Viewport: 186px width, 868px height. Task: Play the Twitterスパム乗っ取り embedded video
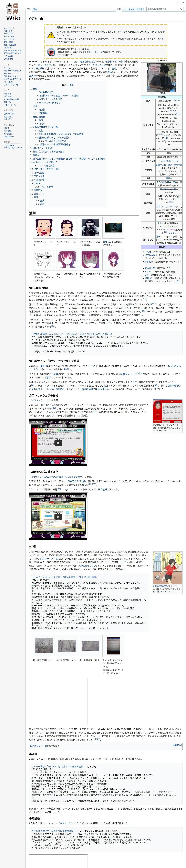pyautogui.click(x=58, y=517)
